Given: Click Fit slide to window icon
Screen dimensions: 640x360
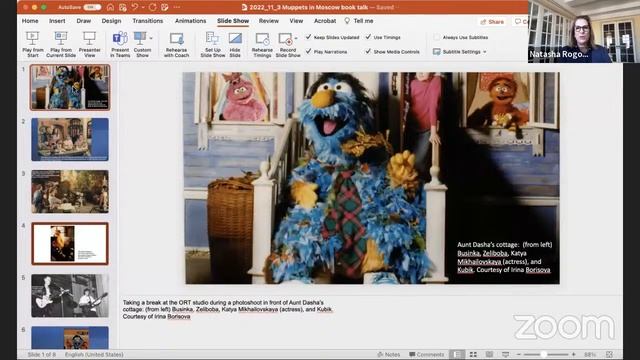Looking at the screenshot, I should coord(609,354).
